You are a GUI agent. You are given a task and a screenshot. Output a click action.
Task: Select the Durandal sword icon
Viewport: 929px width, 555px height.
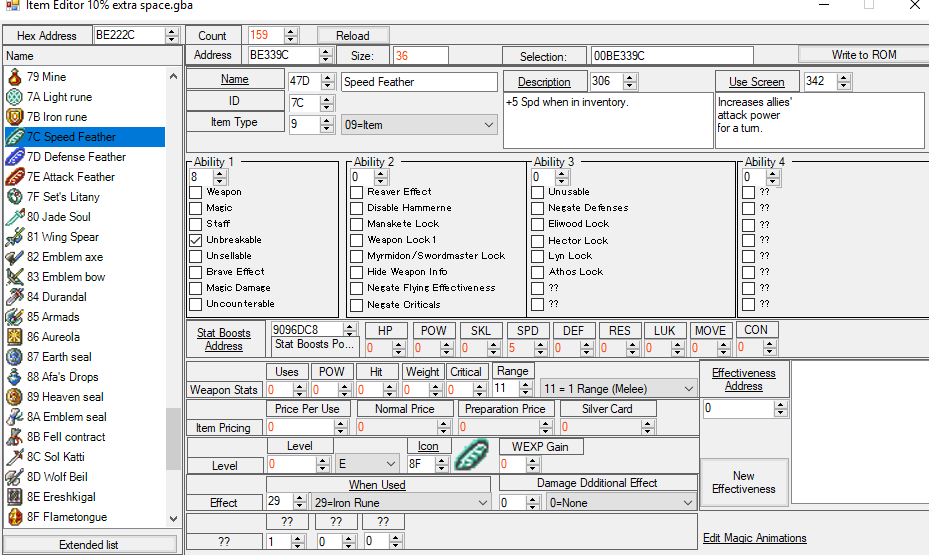click(15, 297)
